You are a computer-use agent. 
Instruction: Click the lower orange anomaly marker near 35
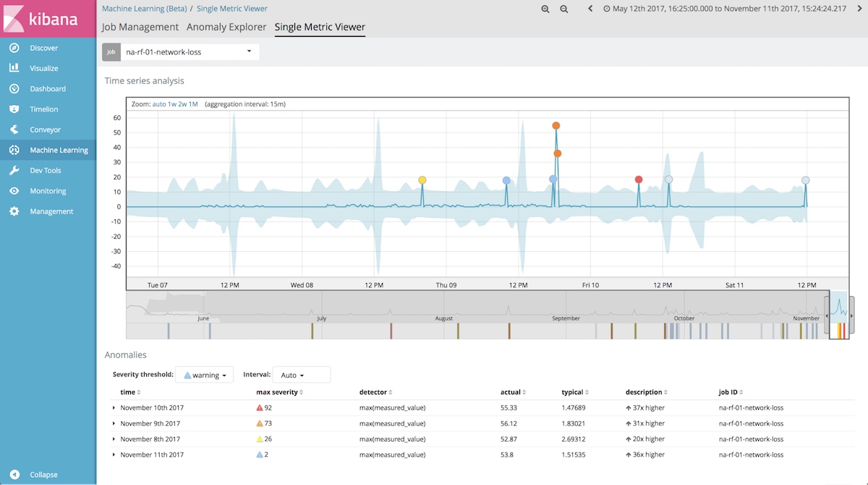pyautogui.click(x=558, y=153)
